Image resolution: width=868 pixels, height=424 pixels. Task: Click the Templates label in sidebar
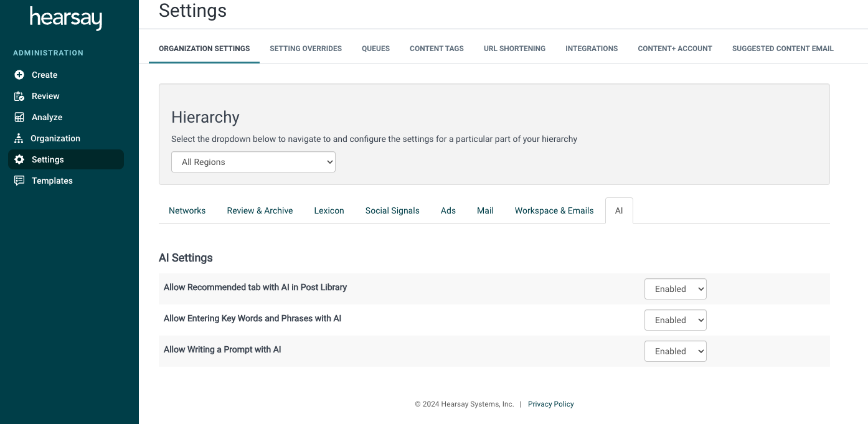coord(52,181)
